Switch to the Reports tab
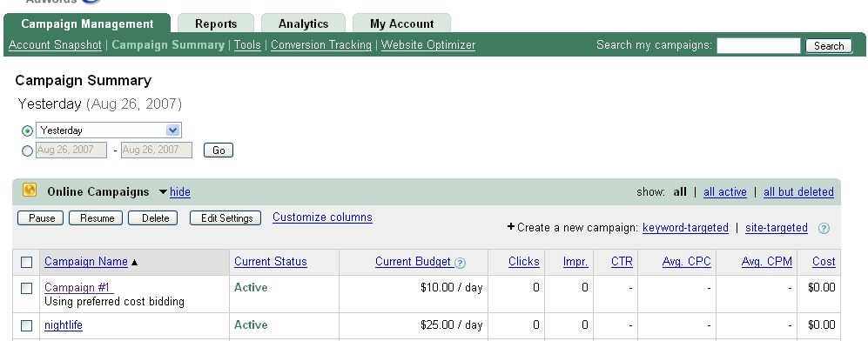Image resolution: width=868 pixels, height=341 pixels. 216,23
